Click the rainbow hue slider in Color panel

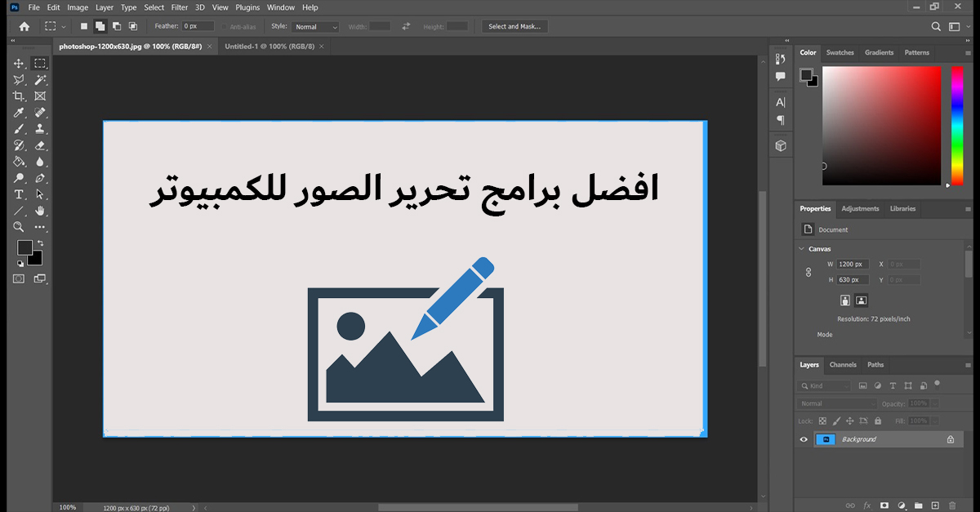pos(957,126)
